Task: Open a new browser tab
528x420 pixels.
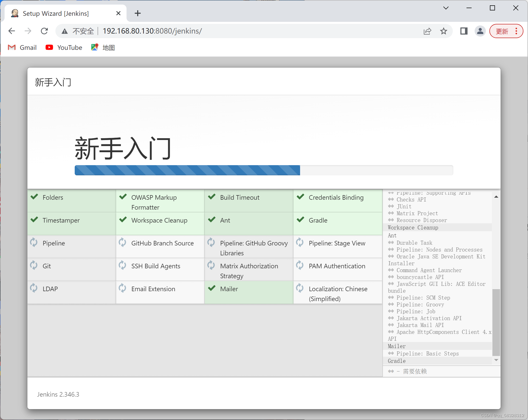Action: (137, 13)
